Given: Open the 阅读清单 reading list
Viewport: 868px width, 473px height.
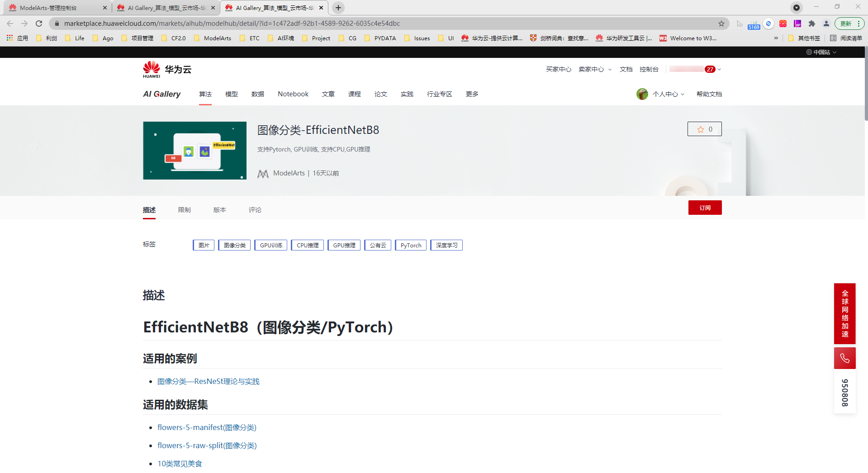Looking at the screenshot, I should tap(846, 38).
